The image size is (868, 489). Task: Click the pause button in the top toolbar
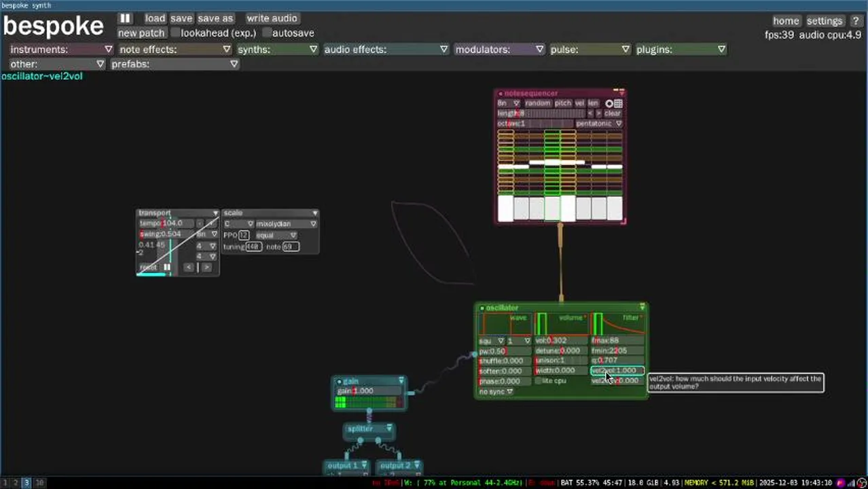pyautogui.click(x=126, y=18)
